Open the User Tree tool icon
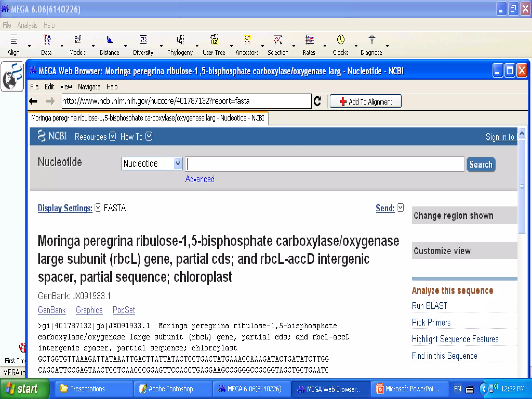This screenshot has height=399, width=532. click(x=214, y=45)
